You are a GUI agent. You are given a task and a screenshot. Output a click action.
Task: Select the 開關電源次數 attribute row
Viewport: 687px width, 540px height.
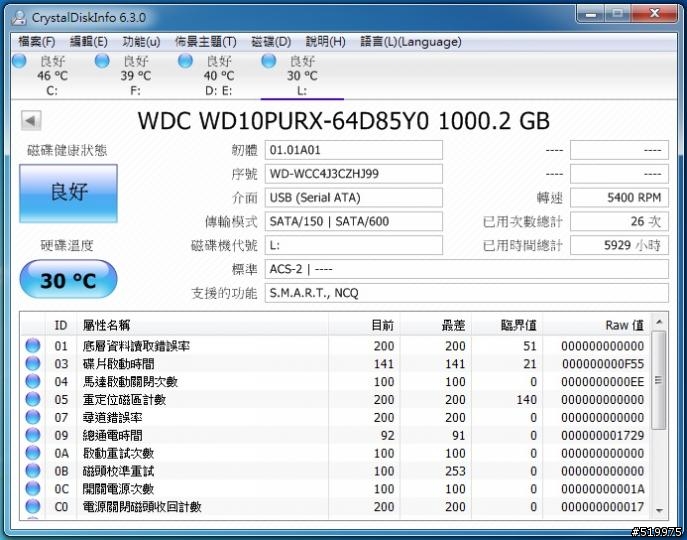336,489
